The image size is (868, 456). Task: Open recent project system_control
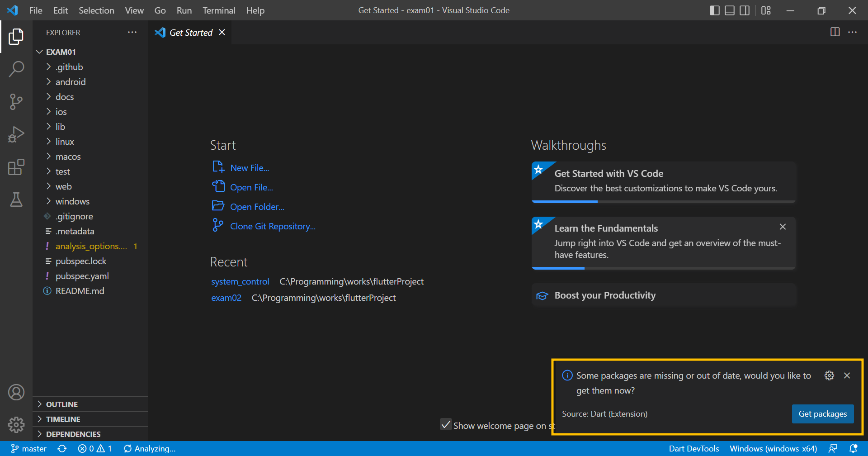click(240, 282)
